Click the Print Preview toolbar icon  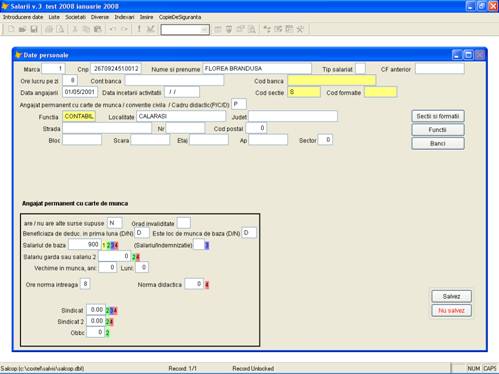(60, 29)
